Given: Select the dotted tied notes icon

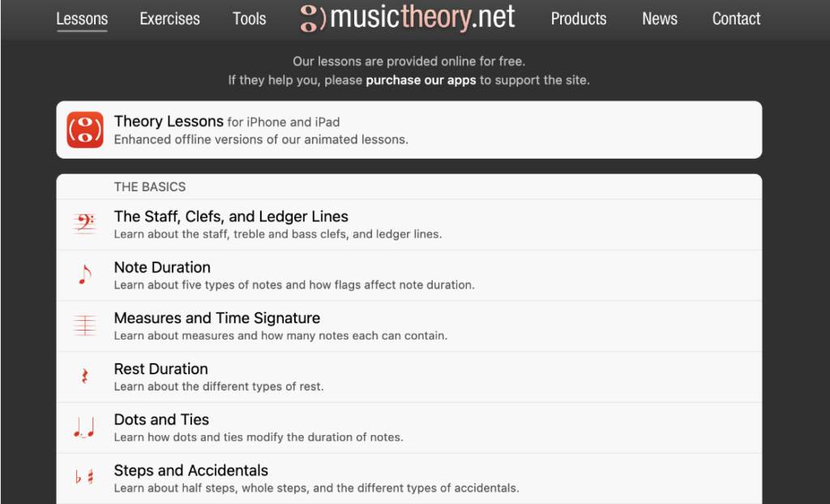Looking at the screenshot, I should (84, 427).
